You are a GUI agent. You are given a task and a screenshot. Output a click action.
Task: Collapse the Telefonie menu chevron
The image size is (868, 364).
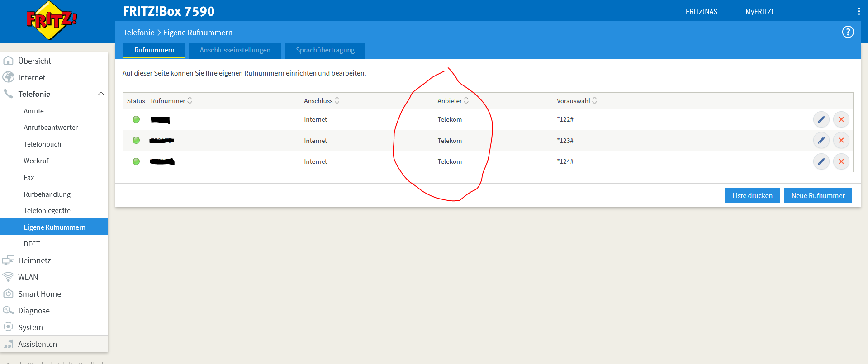101,94
